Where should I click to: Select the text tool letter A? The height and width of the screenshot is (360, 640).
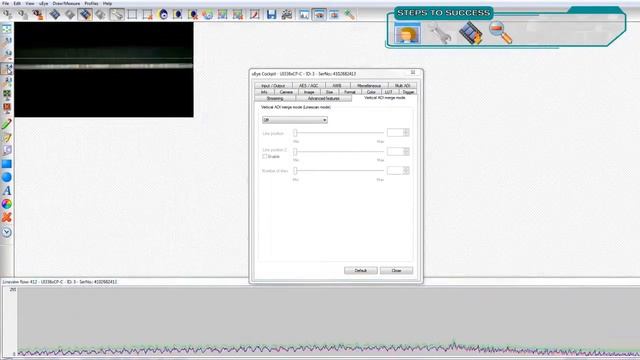[7, 191]
